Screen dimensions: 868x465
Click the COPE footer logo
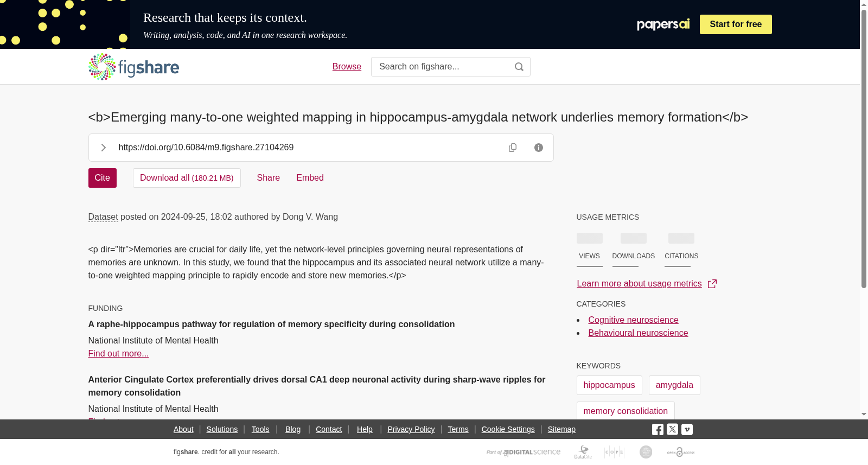click(614, 452)
